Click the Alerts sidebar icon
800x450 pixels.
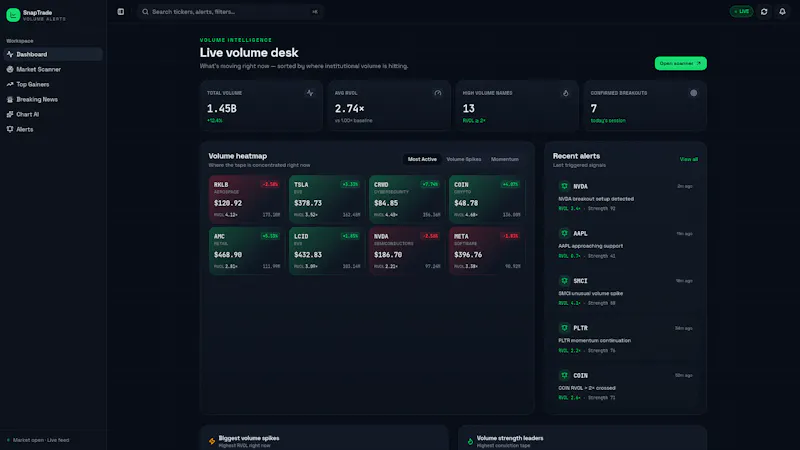coord(10,130)
